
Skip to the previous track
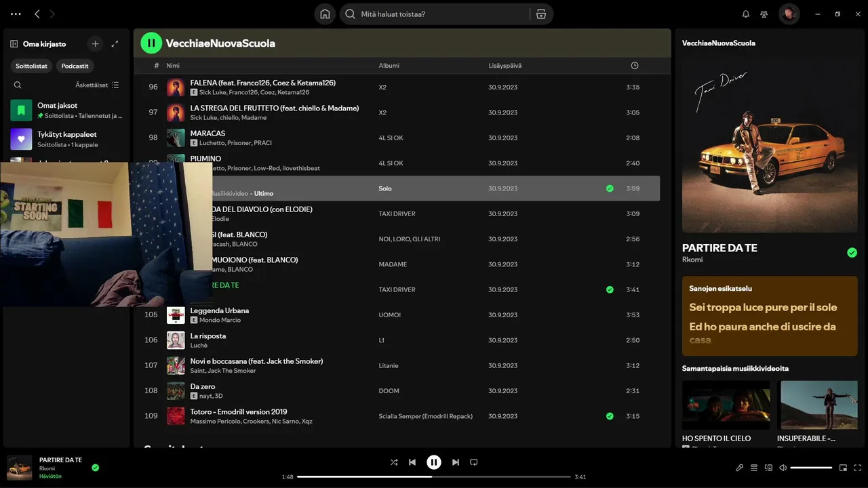tap(412, 462)
